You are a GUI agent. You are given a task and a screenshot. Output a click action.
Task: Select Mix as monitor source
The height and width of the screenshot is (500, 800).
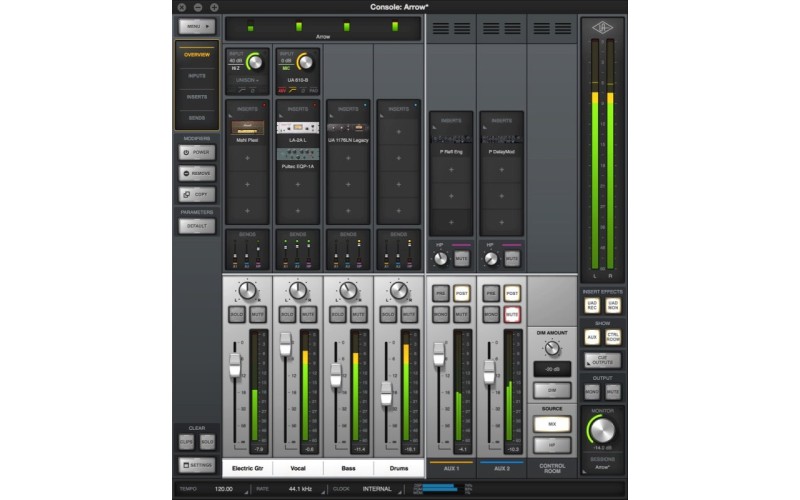[552, 424]
